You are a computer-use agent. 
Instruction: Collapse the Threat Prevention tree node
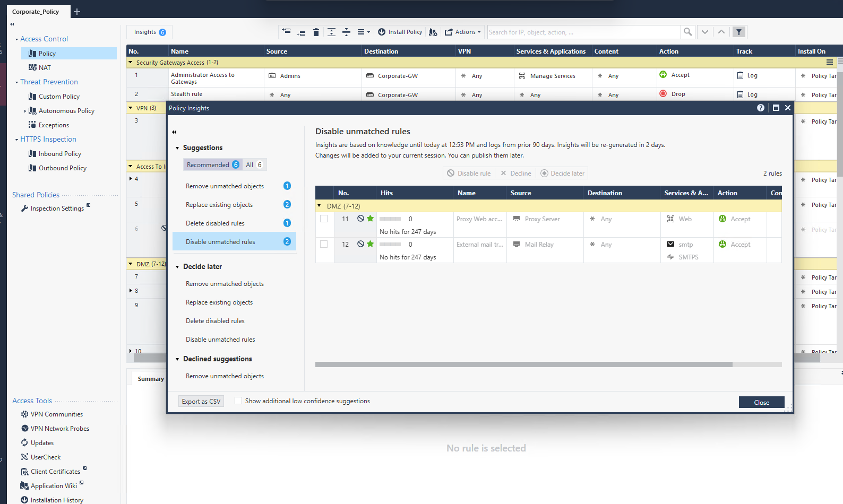coord(16,82)
